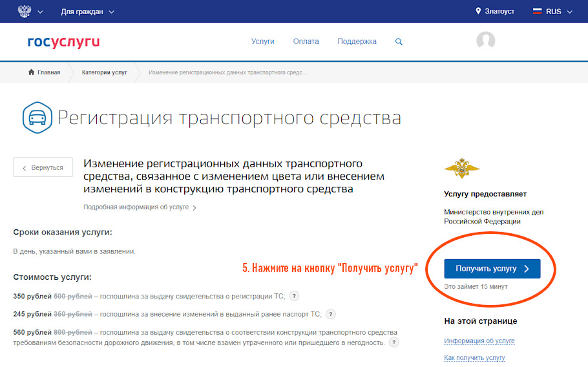Go to 'Главная' breadcrumb

(x=48, y=72)
